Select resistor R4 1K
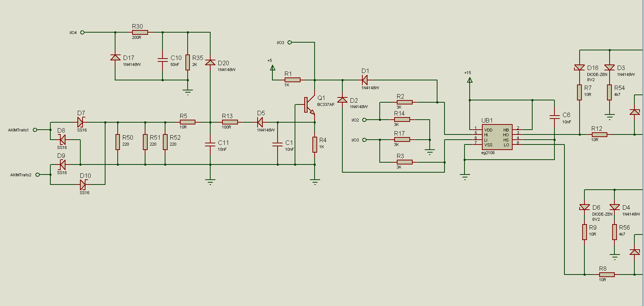644x306 pixels. (x=315, y=144)
